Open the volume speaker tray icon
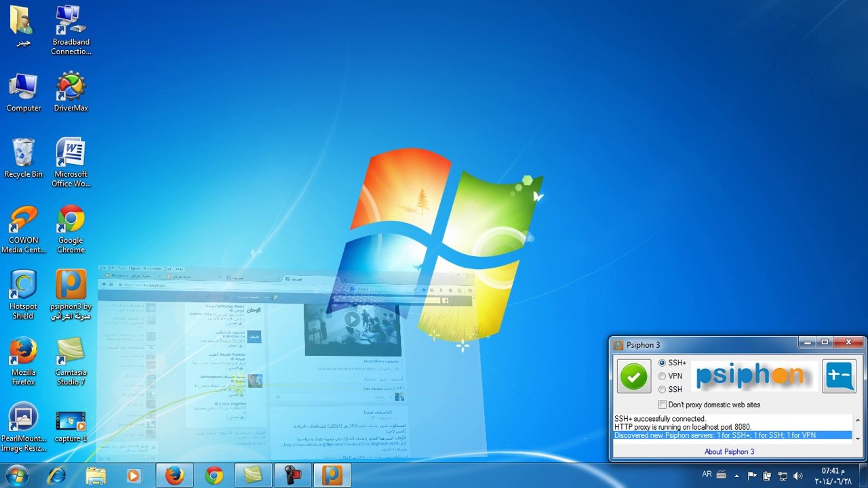 pos(797,476)
